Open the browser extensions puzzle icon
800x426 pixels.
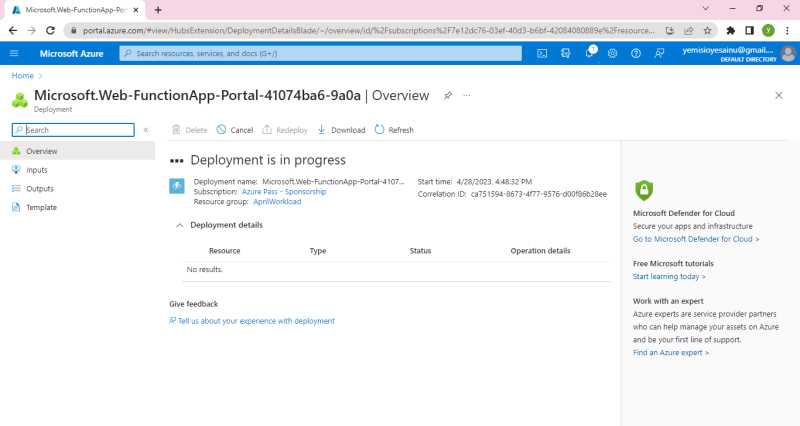click(731, 31)
